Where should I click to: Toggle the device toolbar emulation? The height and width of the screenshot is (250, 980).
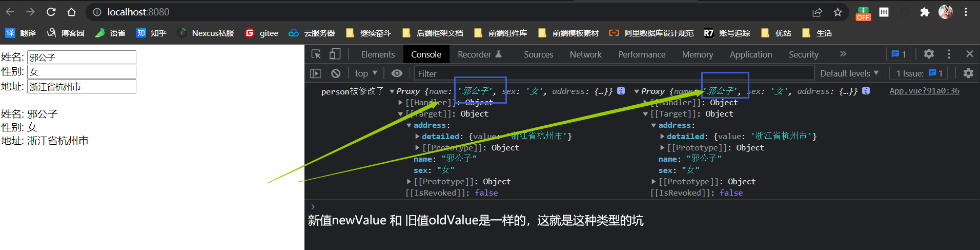(x=335, y=54)
